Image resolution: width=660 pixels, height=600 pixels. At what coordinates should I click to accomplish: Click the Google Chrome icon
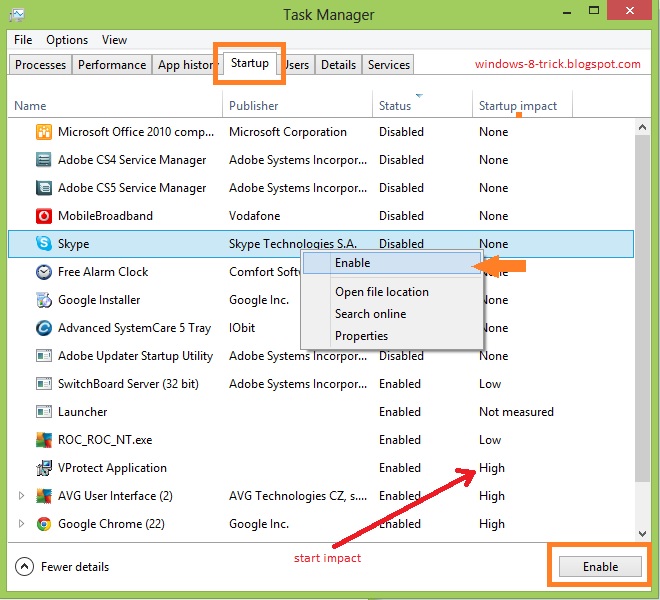click(44, 524)
